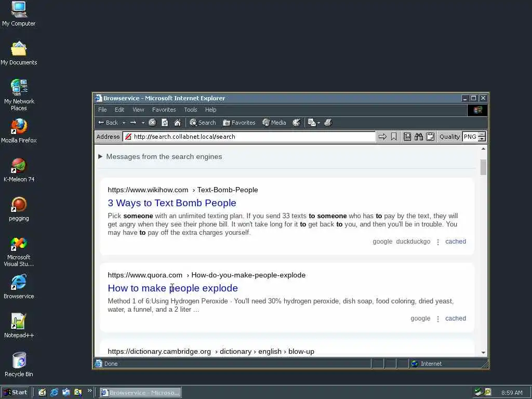Open the Back history dropdown arrow
The image size is (532, 399).
tap(124, 123)
